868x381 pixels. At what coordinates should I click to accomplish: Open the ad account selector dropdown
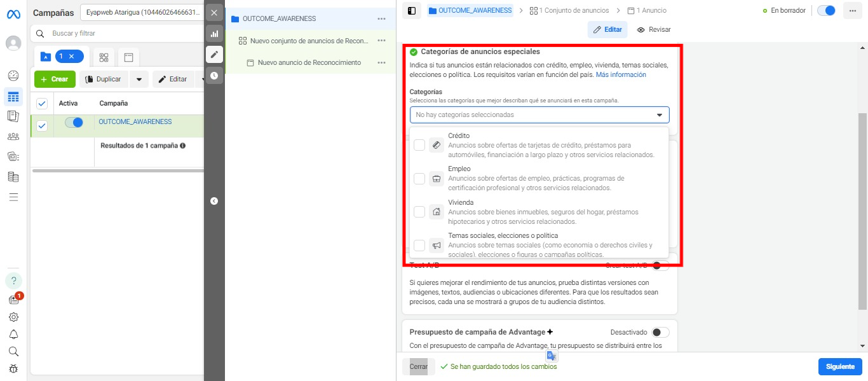point(141,12)
